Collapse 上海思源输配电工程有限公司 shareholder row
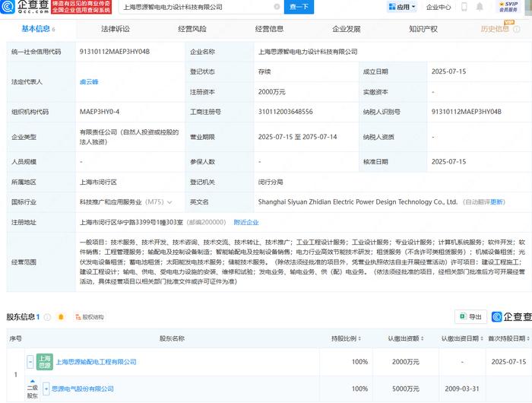Viewport: 532px width, 403px height. [30, 362]
